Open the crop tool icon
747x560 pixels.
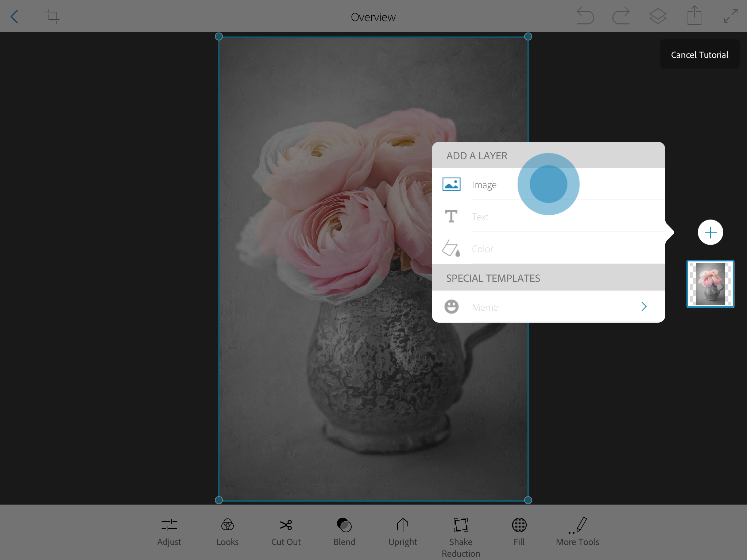click(52, 16)
